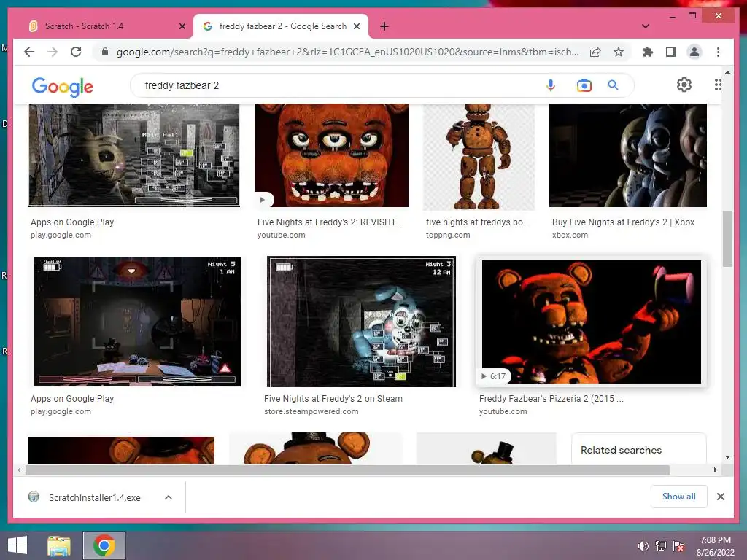Click the toppng.com source text
747x560 pixels.
pos(448,235)
